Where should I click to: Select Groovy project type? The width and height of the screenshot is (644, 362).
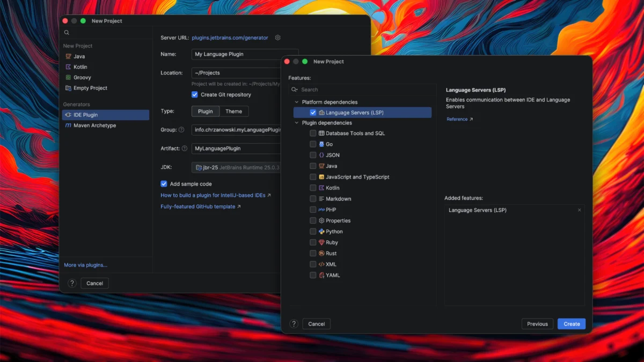(x=106, y=77)
